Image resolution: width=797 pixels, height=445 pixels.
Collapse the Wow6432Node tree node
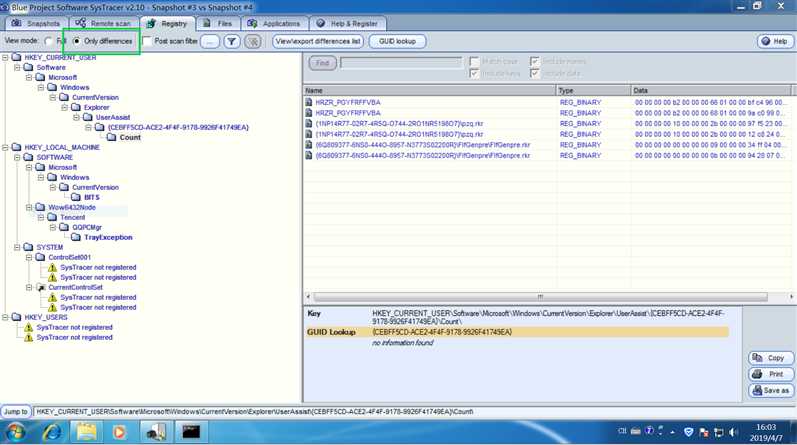(29, 207)
